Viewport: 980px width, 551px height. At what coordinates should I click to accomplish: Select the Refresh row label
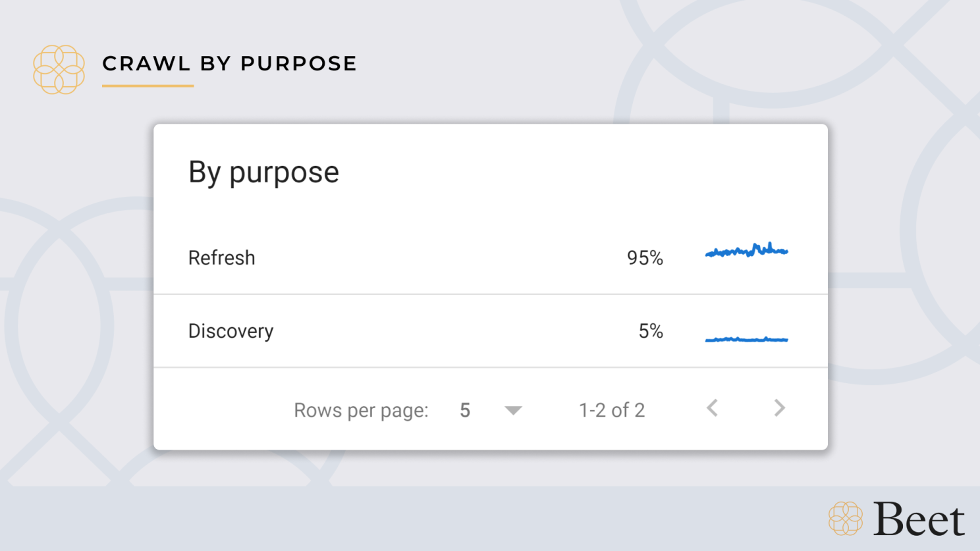pyautogui.click(x=221, y=257)
